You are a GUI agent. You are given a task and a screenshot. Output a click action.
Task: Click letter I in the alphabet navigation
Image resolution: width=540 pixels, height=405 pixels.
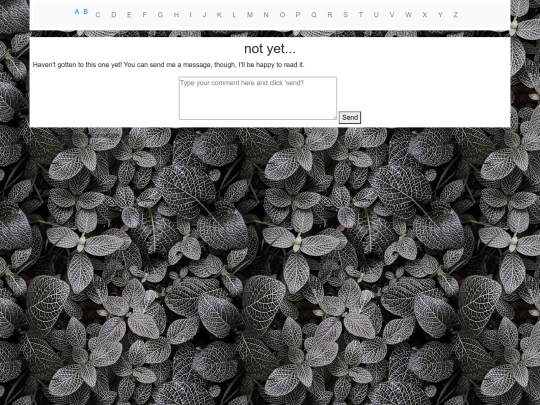click(x=190, y=15)
